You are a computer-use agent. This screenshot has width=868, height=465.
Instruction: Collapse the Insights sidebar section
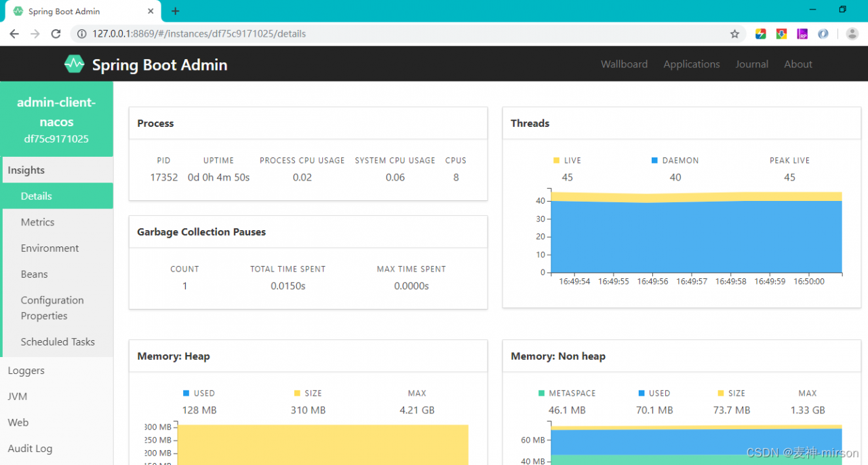click(57, 170)
